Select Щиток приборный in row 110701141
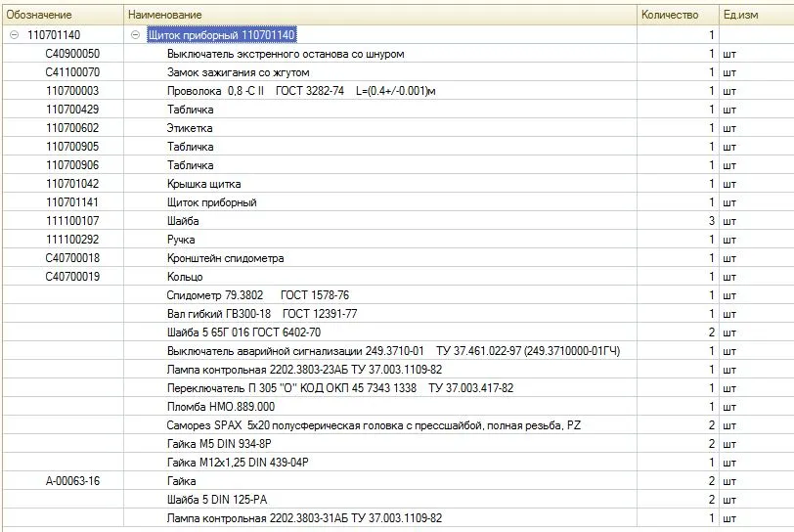This screenshot has height=532, width=794. coord(211,202)
